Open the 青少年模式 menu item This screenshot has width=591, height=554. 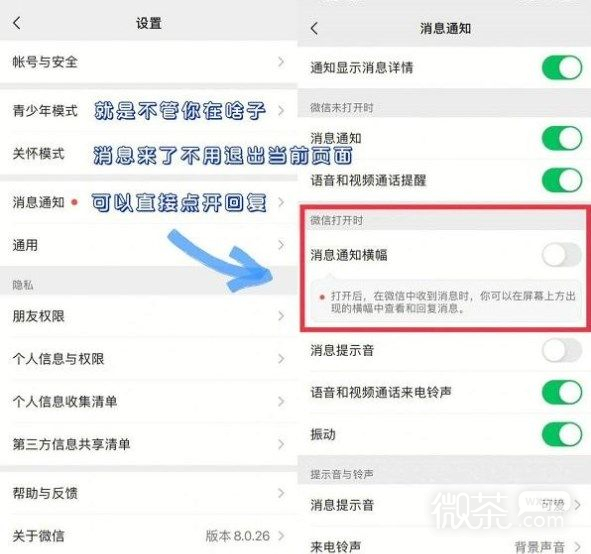click(x=149, y=111)
